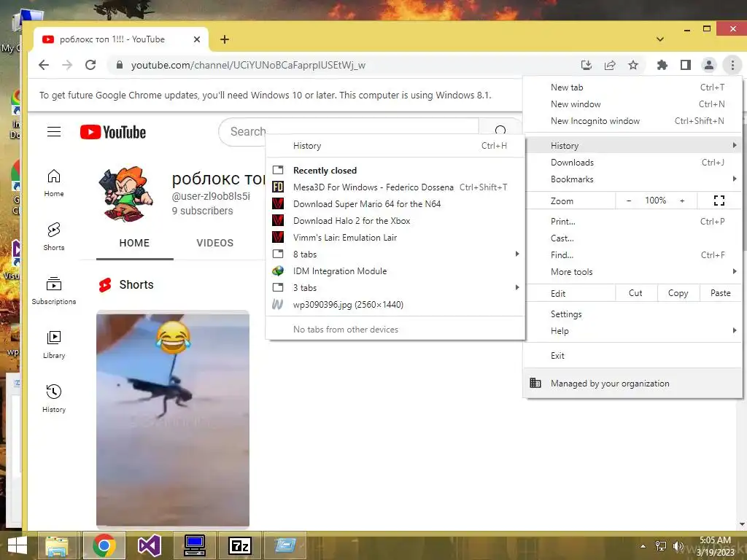Click the padlock site info icon
The image size is (747, 560).
pyautogui.click(x=120, y=65)
